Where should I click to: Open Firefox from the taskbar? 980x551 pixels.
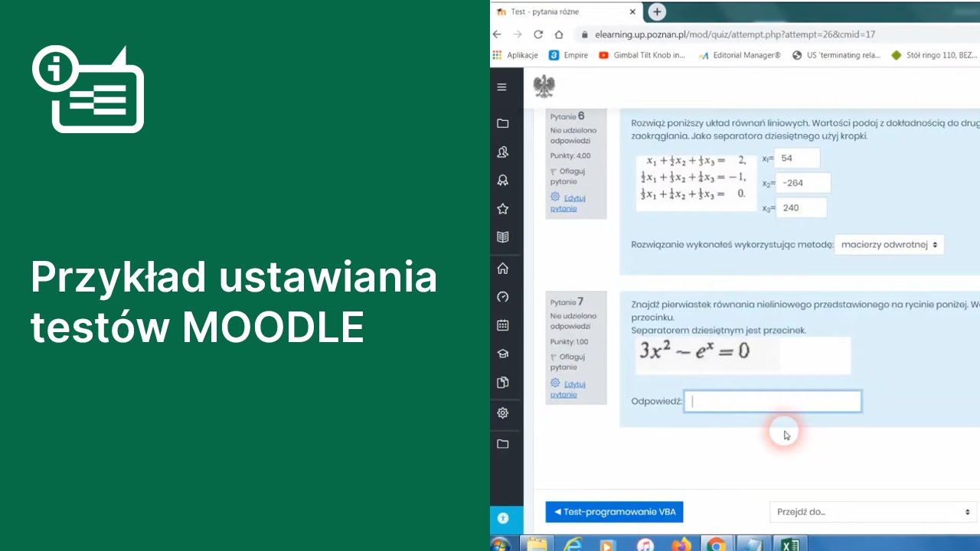tap(680, 544)
